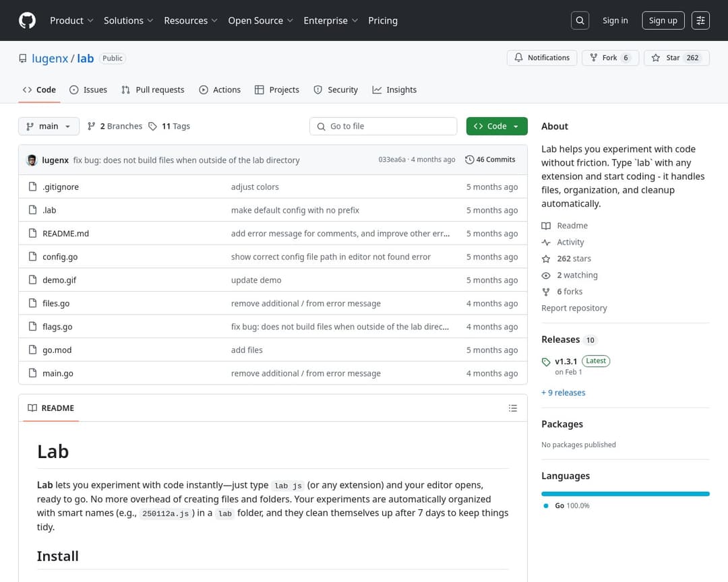View the 2 Branches link
Screen dimensions: 728x582
click(x=115, y=126)
